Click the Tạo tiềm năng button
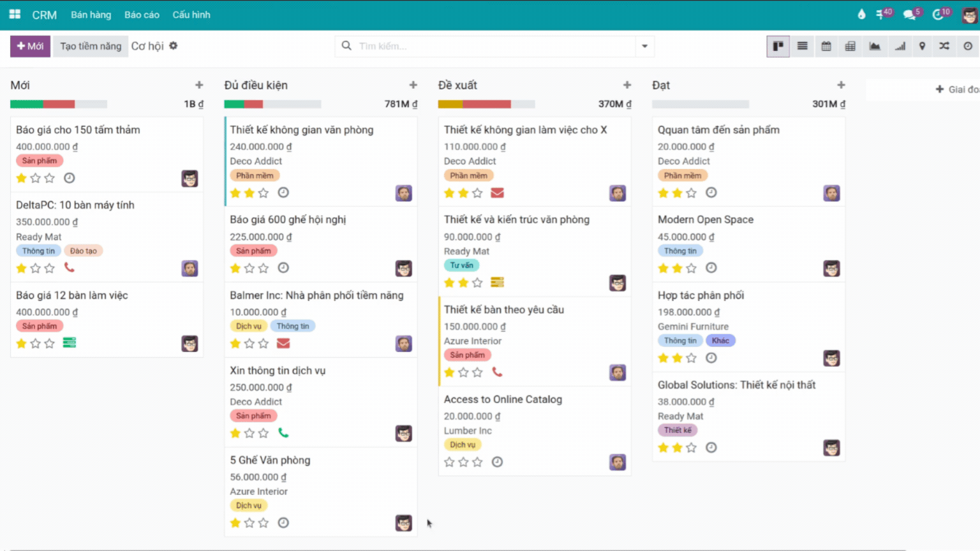 pos(91,46)
